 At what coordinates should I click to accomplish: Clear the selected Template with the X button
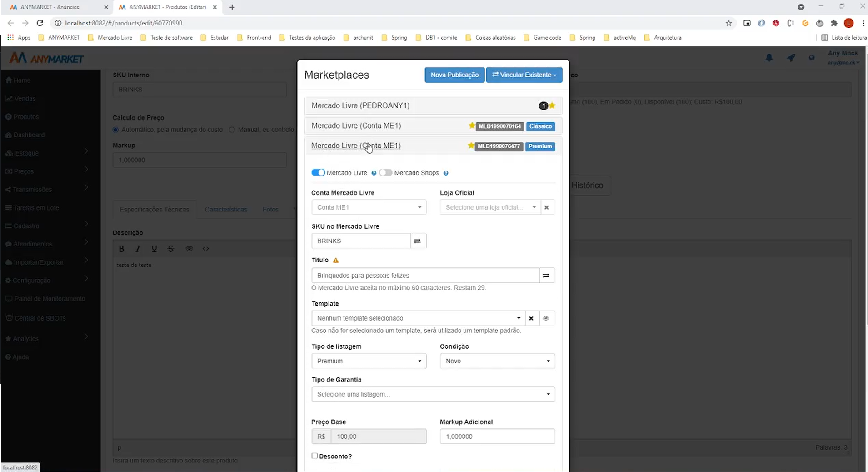tap(531, 318)
